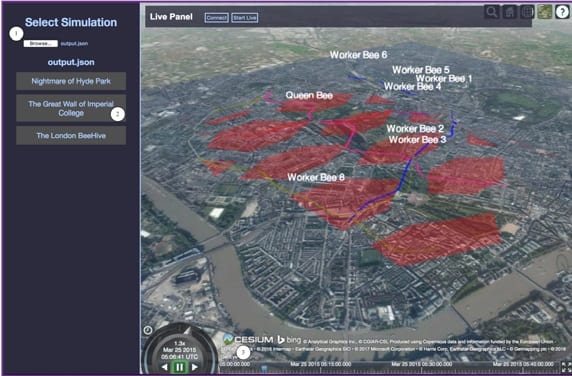Click the blue timeline scrubber marker
Image resolution: width=572 pixels, height=376 pixels.
coord(264,369)
